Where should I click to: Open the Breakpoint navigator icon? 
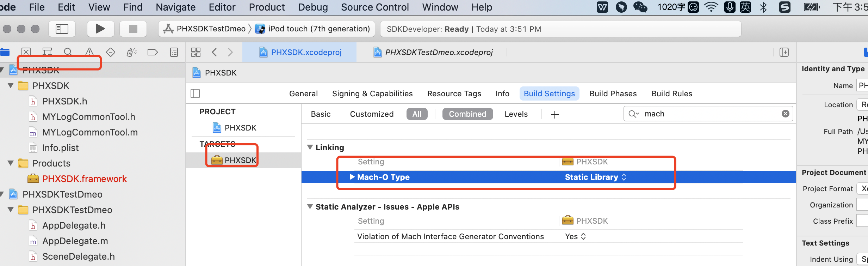coord(153,52)
